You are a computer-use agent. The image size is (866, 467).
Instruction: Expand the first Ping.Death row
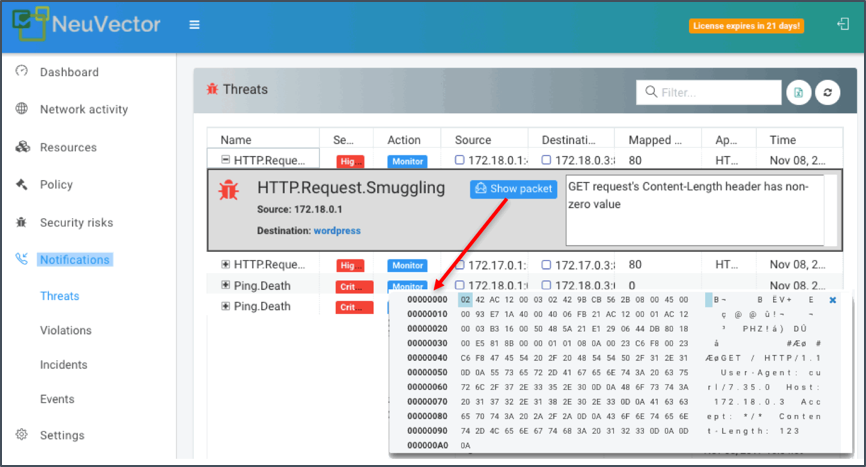click(x=225, y=286)
